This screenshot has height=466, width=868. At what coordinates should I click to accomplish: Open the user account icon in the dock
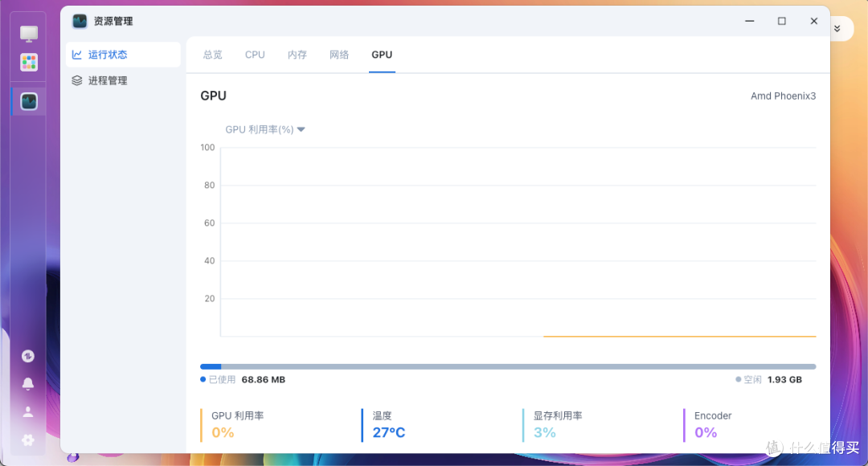pos(27,411)
